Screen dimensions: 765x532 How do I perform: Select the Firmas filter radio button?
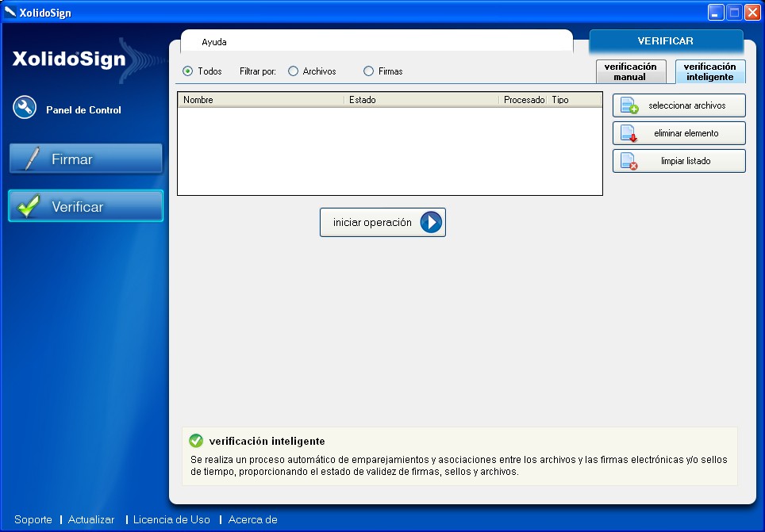pyautogui.click(x=368, y=71)
